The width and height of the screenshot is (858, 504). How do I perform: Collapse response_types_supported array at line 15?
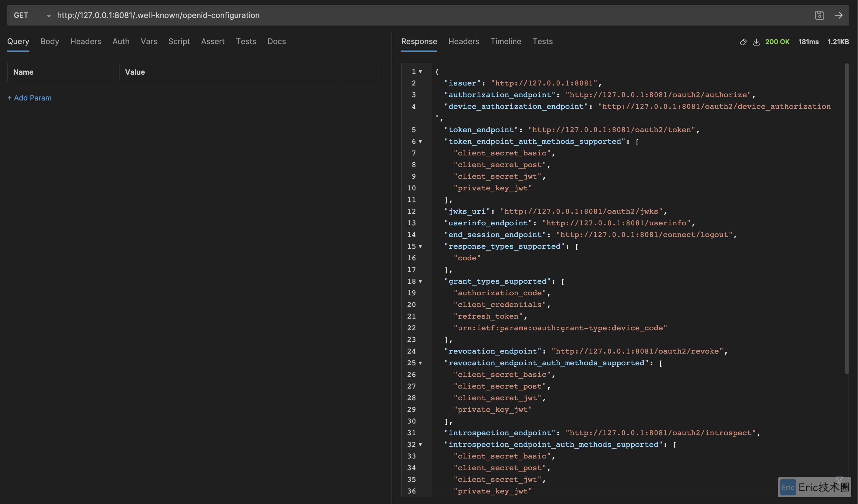point(420,246)
